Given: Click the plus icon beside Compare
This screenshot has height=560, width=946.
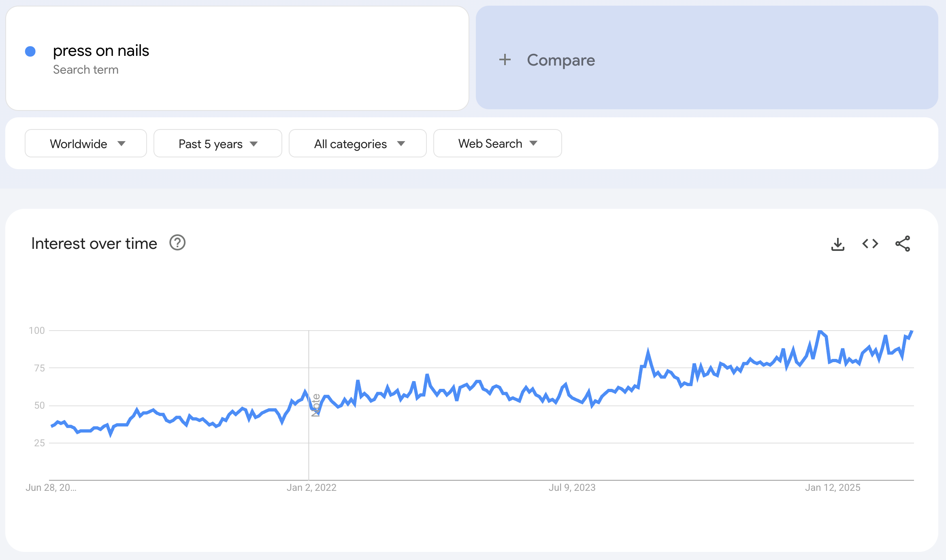Looking at the screenshot, I should [505, 60].
